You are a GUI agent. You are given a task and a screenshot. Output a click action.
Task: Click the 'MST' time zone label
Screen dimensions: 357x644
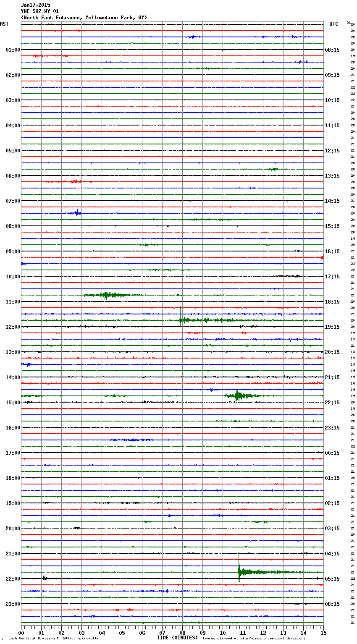[4, 24]
